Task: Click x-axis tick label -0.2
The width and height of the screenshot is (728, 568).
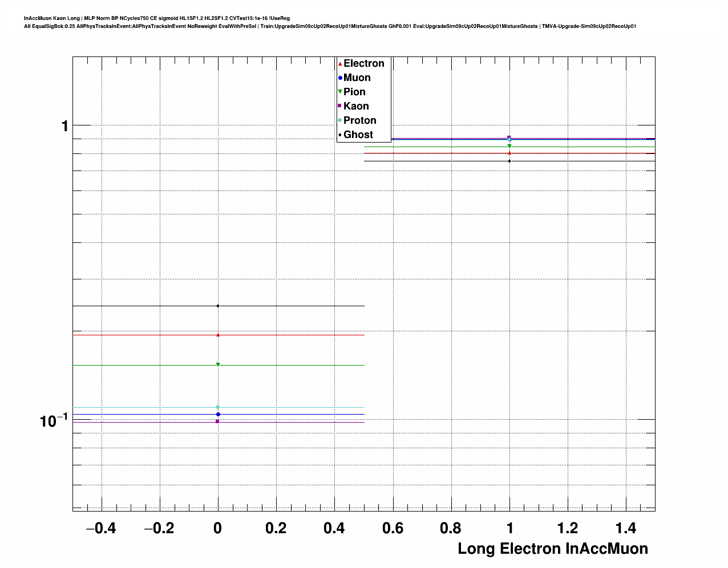Action: click(x=159, y=528)
